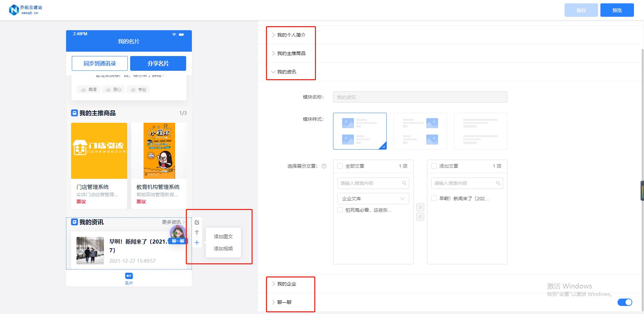The width and height of the screenshot is (644, 314).
Task: Click the 我的资讯 section icon in preview
Action: [x=74, y=222]
